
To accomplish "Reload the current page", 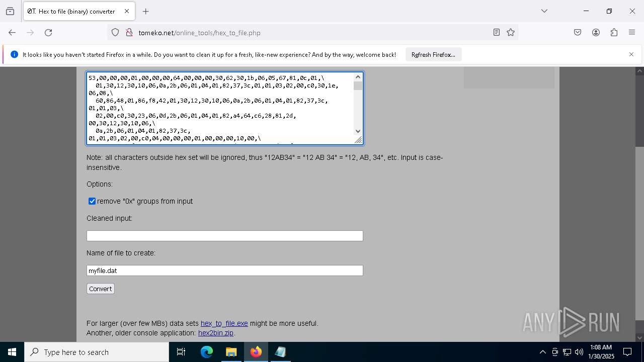I will (x=48, y=33).
